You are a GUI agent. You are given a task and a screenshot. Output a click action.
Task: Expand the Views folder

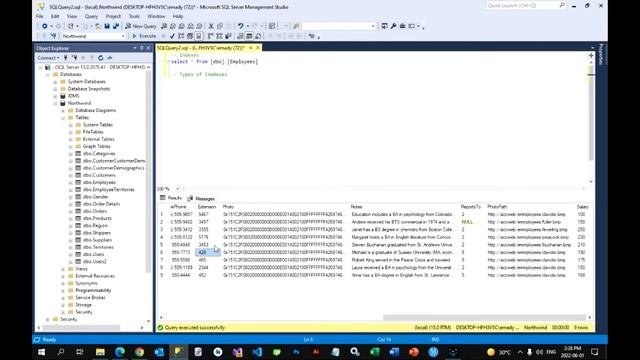coord(63,269)
